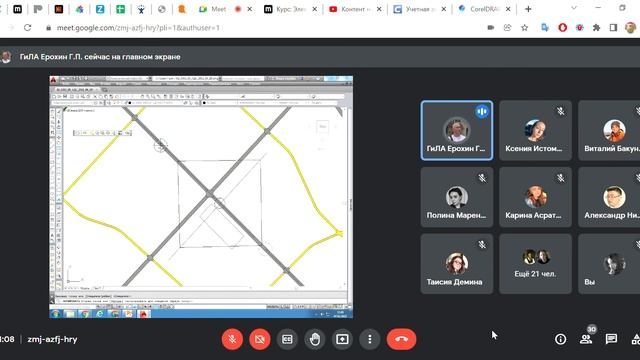
Task: Leave the call with the red hang-up button
Action: pos(401,339)
